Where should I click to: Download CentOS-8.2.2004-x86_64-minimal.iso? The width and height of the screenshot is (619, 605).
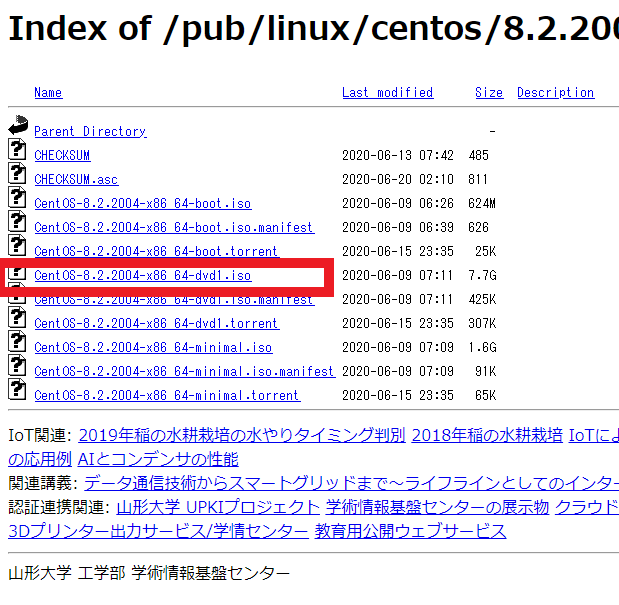point(153,348)
